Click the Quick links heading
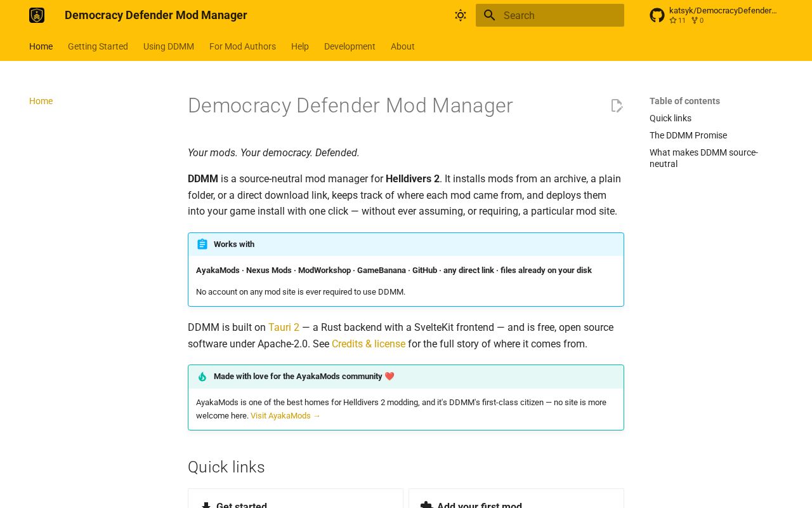812x508 pixels. 226,467
